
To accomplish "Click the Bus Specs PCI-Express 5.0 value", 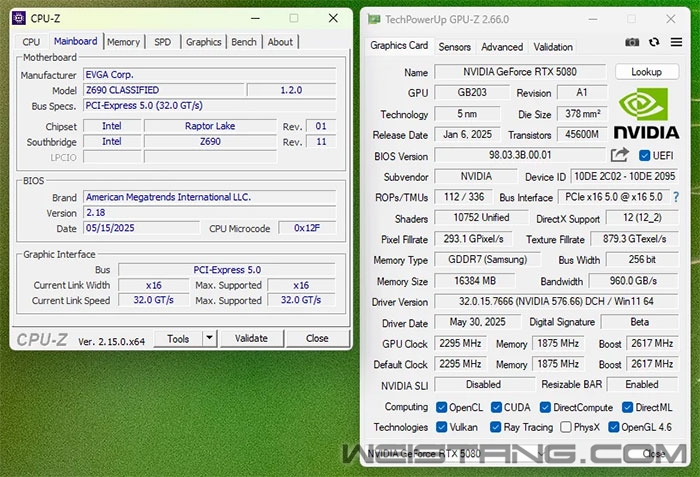I will click(210, 105).
